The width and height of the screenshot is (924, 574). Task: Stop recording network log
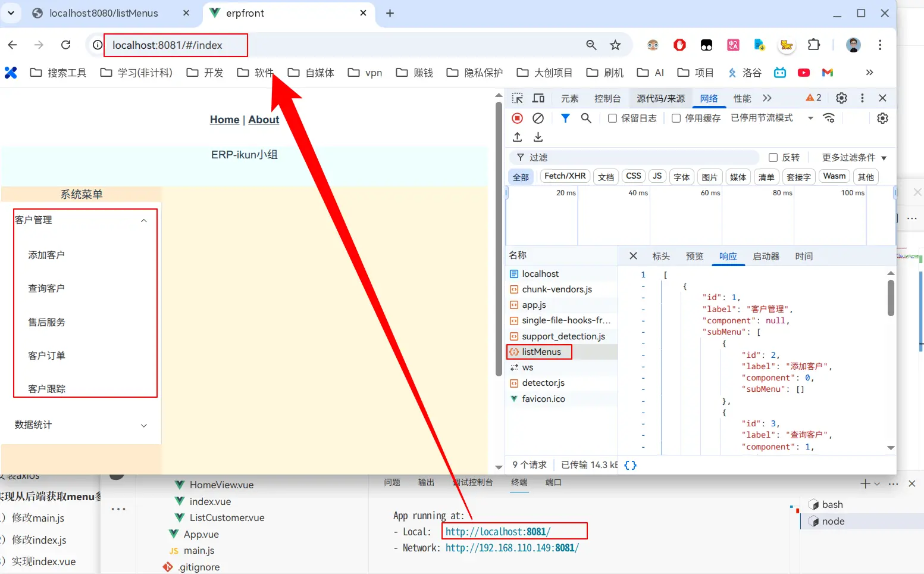518,118
